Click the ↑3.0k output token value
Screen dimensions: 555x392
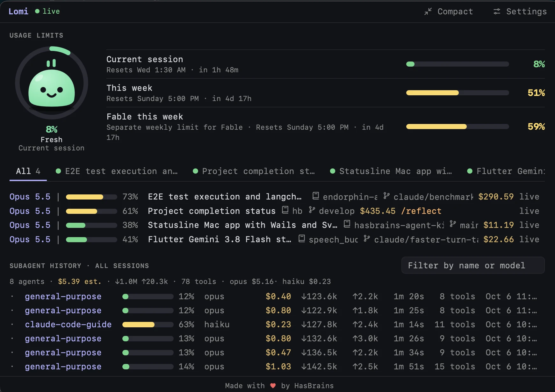[365, 338]
